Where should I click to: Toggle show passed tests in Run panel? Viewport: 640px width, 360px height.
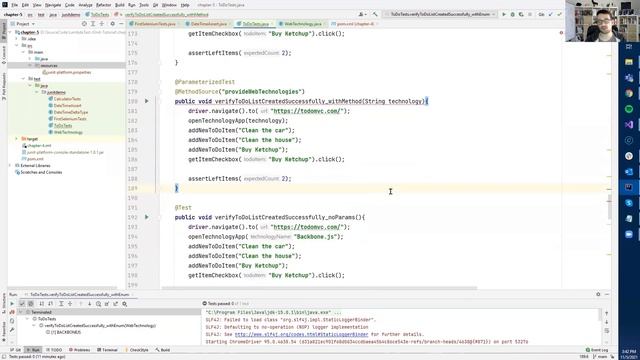click(22, 304)
